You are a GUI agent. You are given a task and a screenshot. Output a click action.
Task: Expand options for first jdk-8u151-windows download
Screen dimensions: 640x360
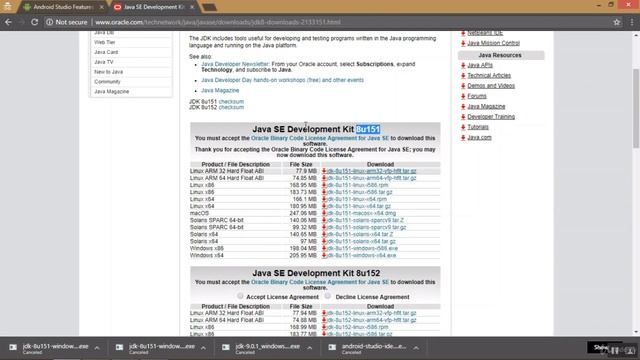pyautogui.click(x=97, y=348)
